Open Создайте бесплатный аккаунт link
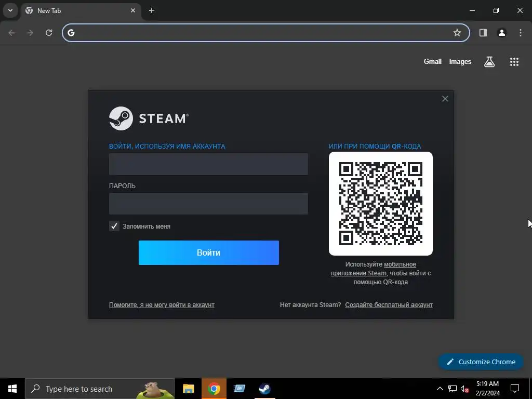 [x=389, y=304]
